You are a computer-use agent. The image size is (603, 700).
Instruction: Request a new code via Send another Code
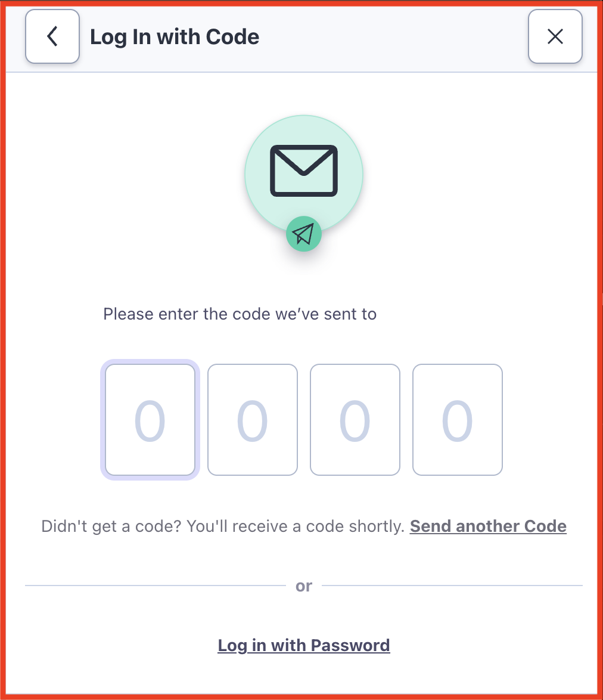[x=489, y=526]
